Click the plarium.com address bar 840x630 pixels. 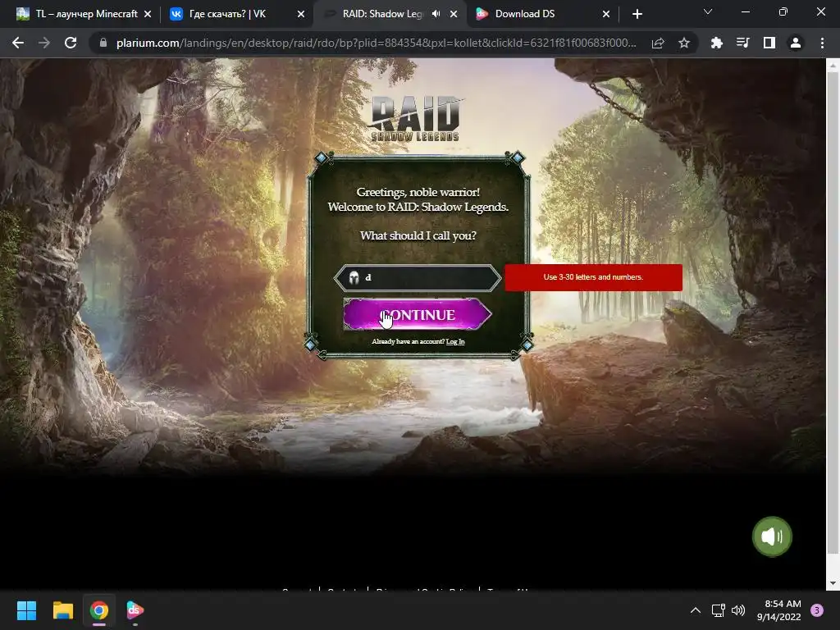coord(376,43)
